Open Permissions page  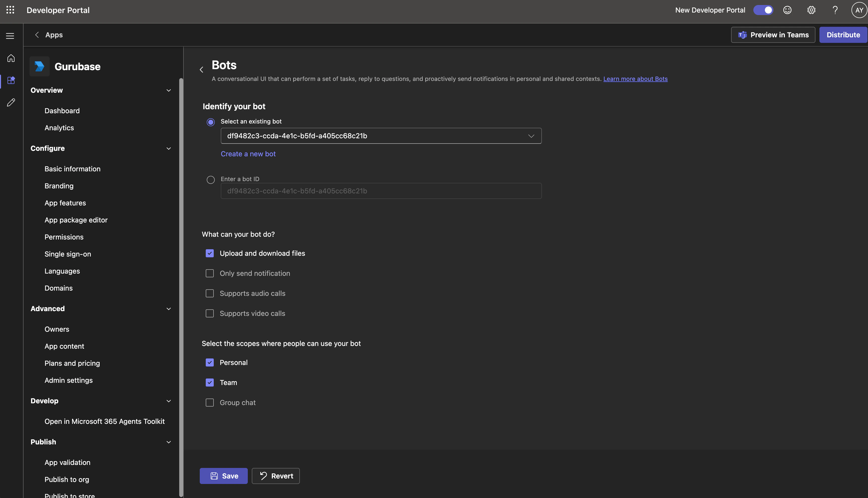pos(64,237)
